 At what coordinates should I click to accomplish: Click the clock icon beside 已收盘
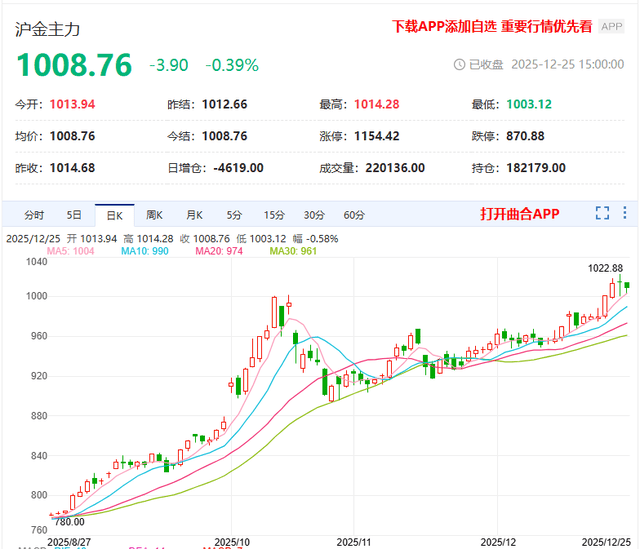(459, 64)
